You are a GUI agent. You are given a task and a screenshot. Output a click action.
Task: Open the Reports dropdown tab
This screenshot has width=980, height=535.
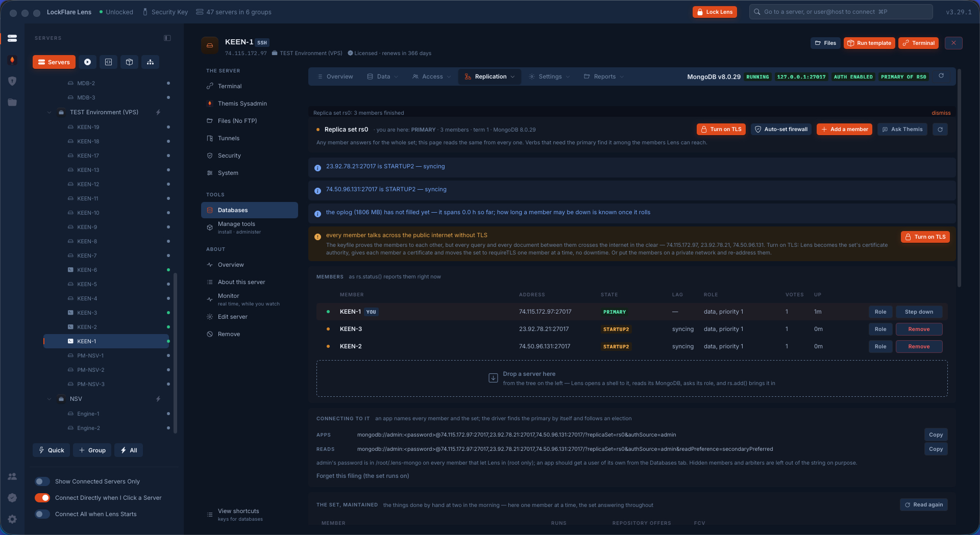point(604,77)
